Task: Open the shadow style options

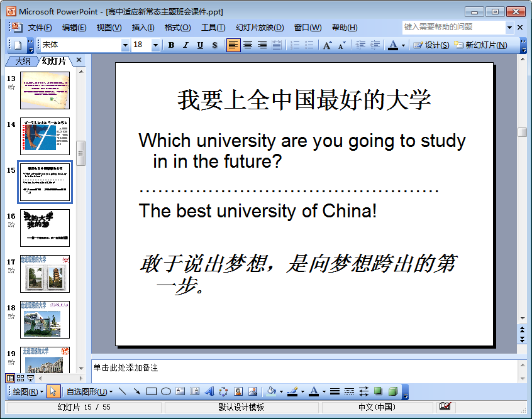Action: (x=378, y=391)
